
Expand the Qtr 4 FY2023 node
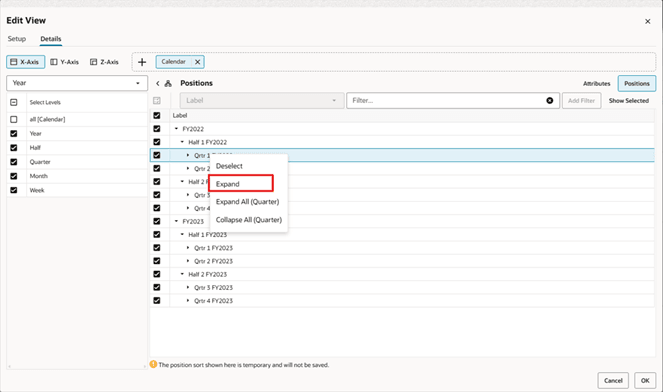point(188,301)
